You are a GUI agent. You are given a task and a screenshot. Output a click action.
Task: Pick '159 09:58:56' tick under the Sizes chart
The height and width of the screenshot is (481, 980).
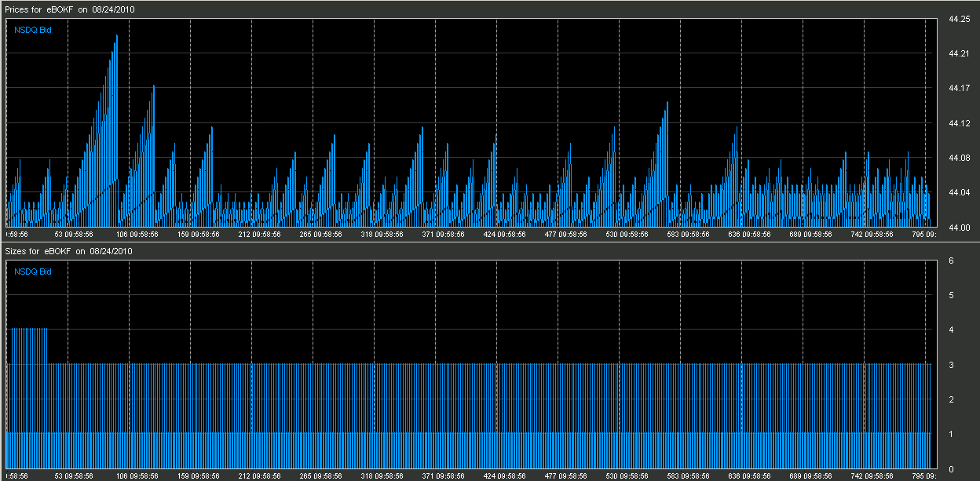click(199, 476)
